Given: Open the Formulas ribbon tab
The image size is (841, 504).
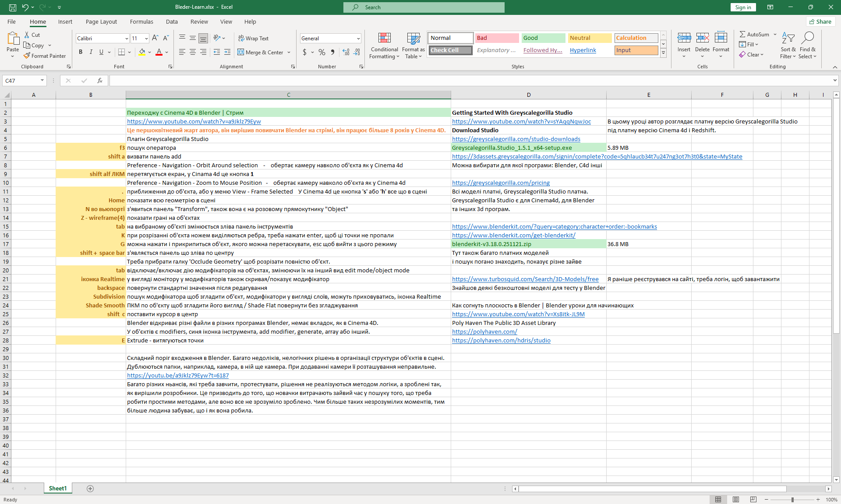Looking at the screenshot, I should click(141, 21).
